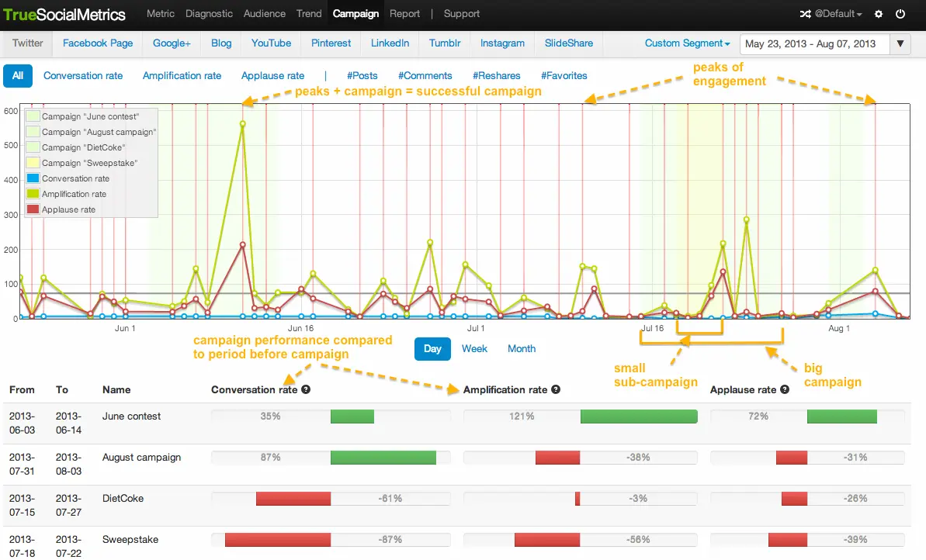Click the settings gear icon
This screenshot has height=560, width=926.
879,14
